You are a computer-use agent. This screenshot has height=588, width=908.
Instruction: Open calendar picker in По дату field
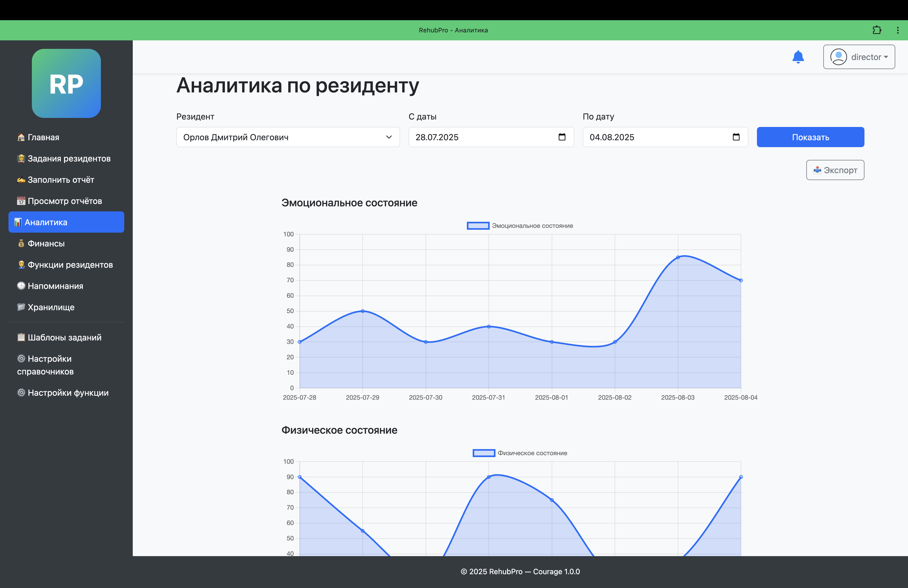point(736,137)
